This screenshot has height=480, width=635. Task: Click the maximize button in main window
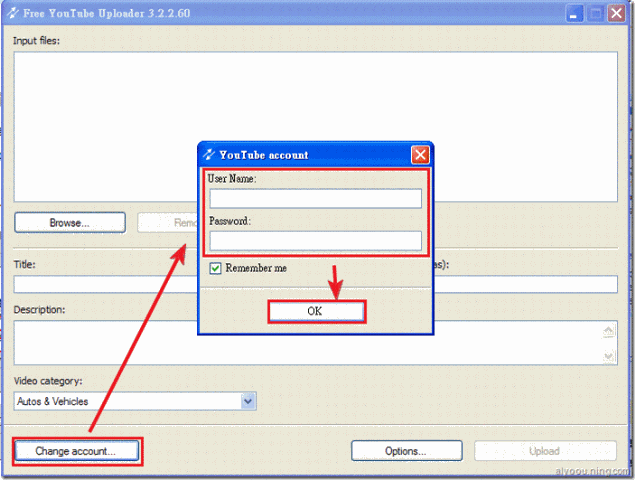point(595,14)
